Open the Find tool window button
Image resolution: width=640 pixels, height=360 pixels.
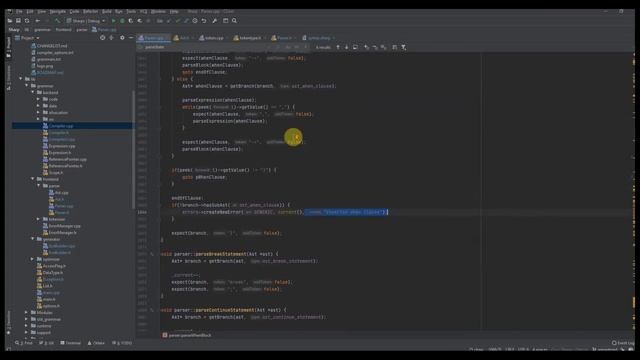point(24,343)
